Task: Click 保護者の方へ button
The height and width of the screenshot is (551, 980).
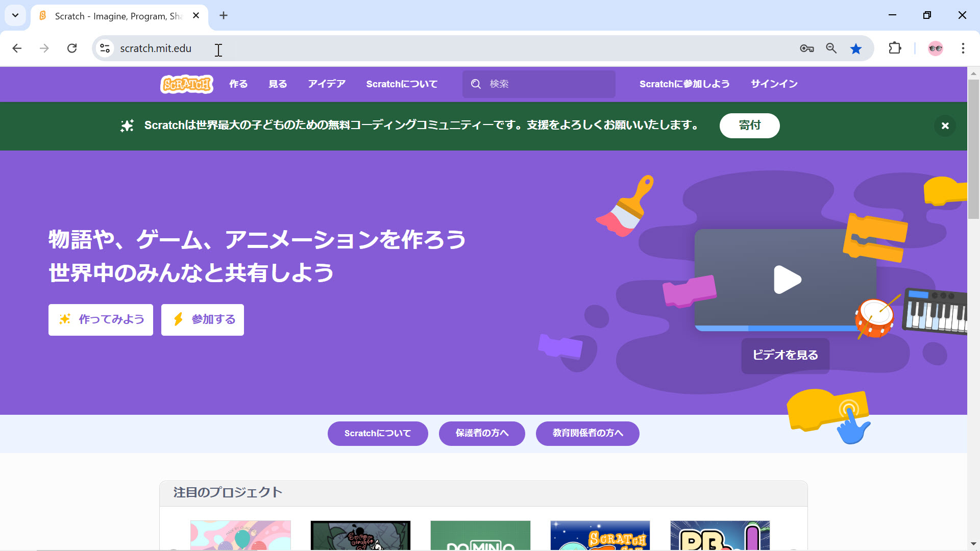Action: tap(482, 434)
